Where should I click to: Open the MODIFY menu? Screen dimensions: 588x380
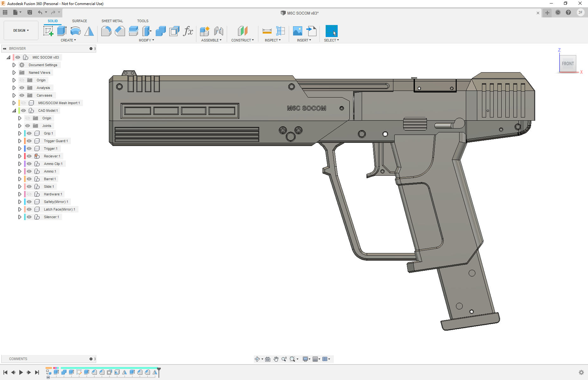click(146, 40)
